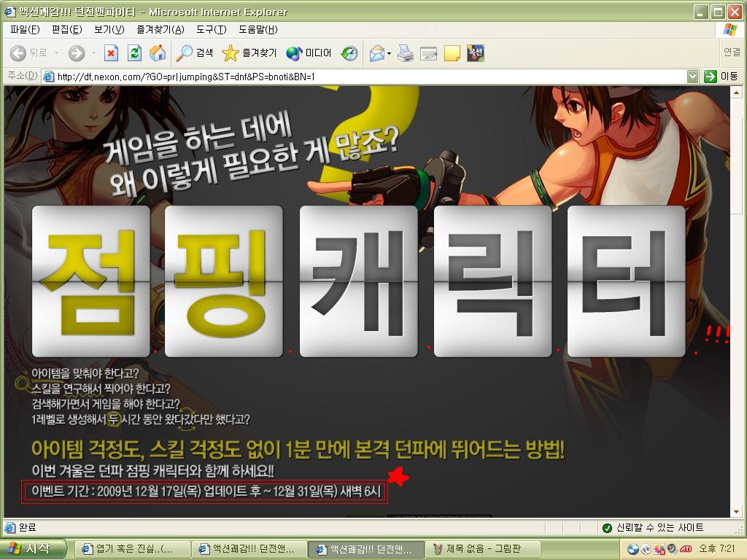The height and width of the screenshot is (560, 747).
Task: Click the Edit page toolbar icon
Action: pyautogui.click(x=429, y=52)
